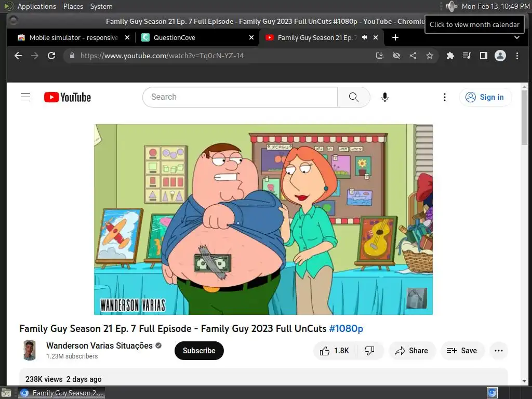Click the panel clock Mon Feb 13

point(495,6)
